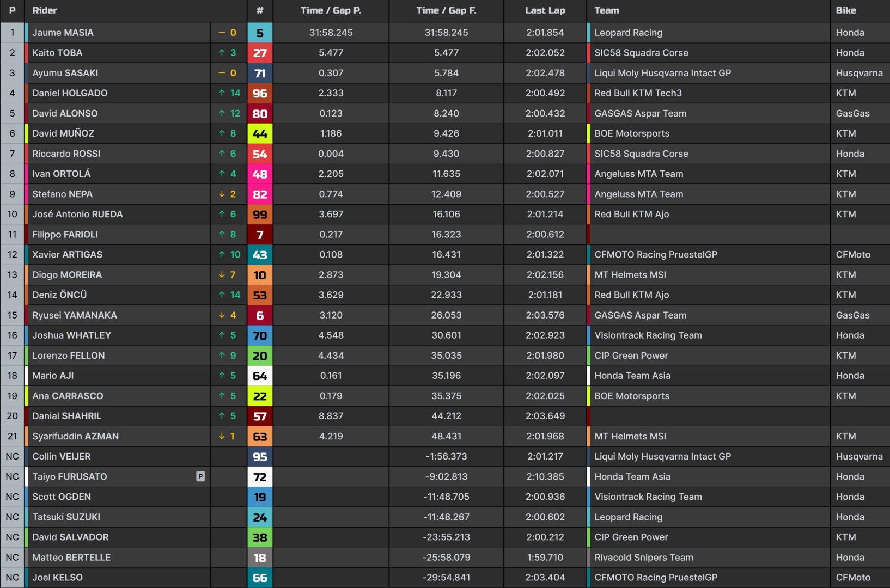Screen dimensions: 890x588
Task: Click rider number badge 96
Action: point(260,93)
